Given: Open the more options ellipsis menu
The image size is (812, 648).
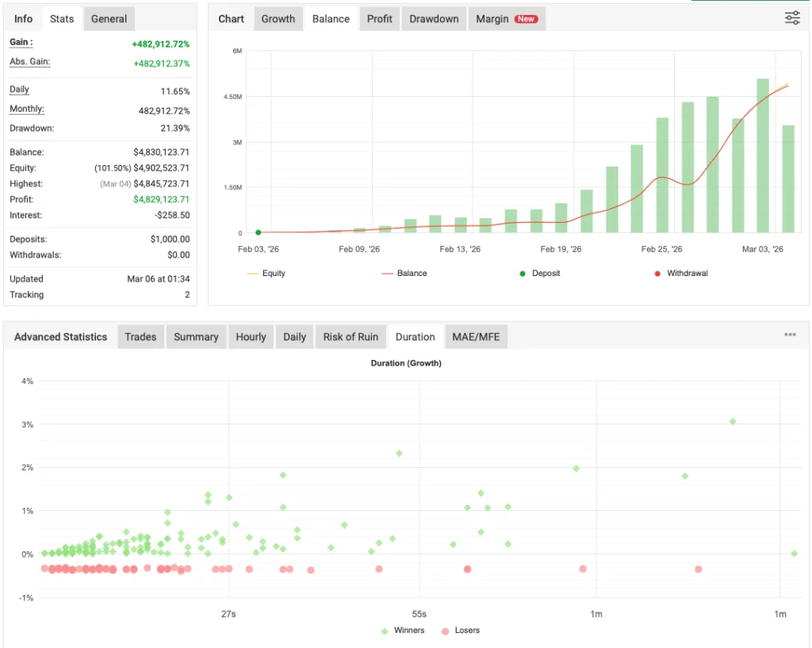Looking at the screenshot, I should pyautogui.click(x=790, y=334).
